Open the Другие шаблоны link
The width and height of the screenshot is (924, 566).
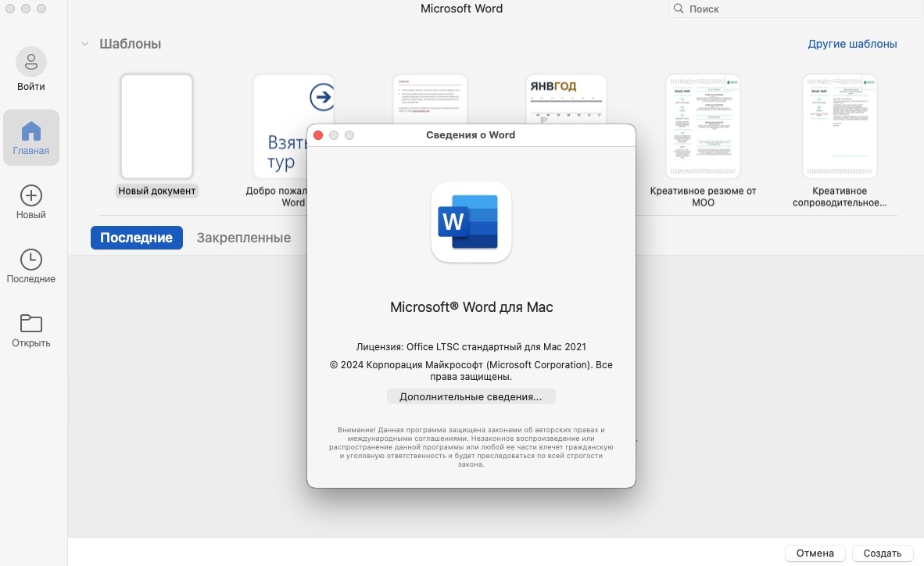click(852, 44)
